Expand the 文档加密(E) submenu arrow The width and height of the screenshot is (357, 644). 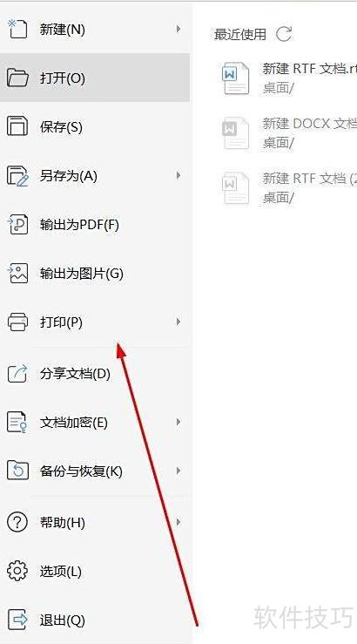pos(178,422)
